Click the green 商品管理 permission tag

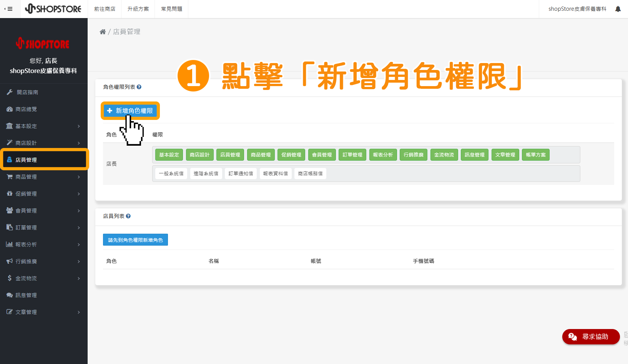261,155
